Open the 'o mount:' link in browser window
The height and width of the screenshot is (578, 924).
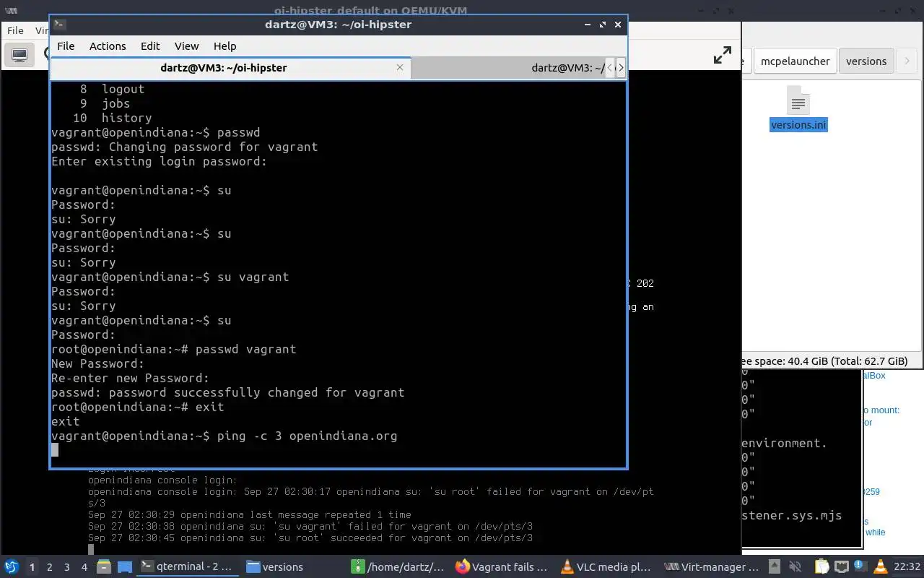(x=881, y=410)
